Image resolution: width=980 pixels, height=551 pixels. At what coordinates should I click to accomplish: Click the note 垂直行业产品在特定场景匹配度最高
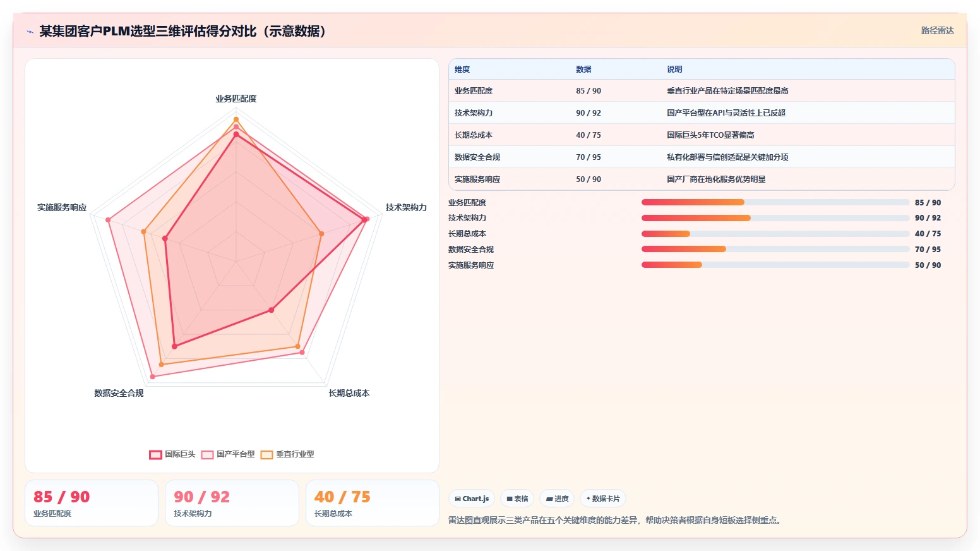pyautogui.click(x=727, y=91)
